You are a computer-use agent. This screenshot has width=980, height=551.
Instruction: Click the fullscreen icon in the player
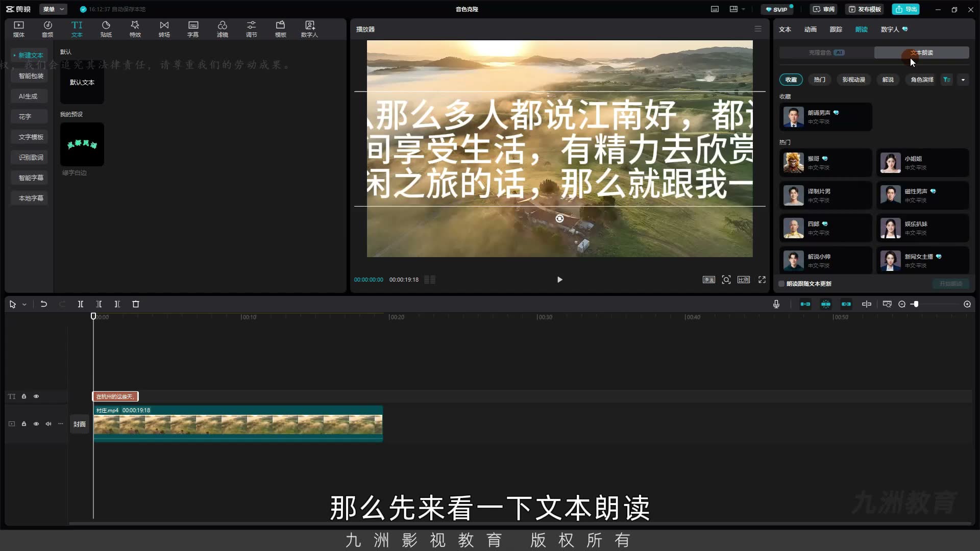click(762, 280)
